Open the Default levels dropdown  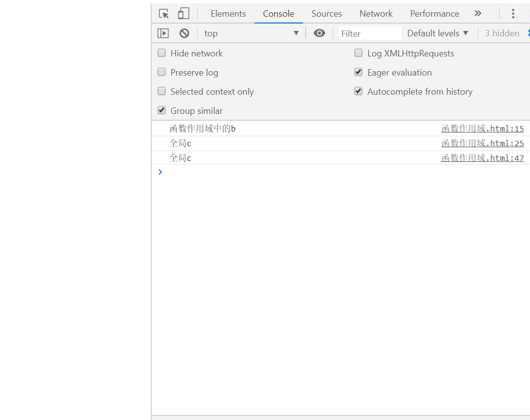coord(438,33)
